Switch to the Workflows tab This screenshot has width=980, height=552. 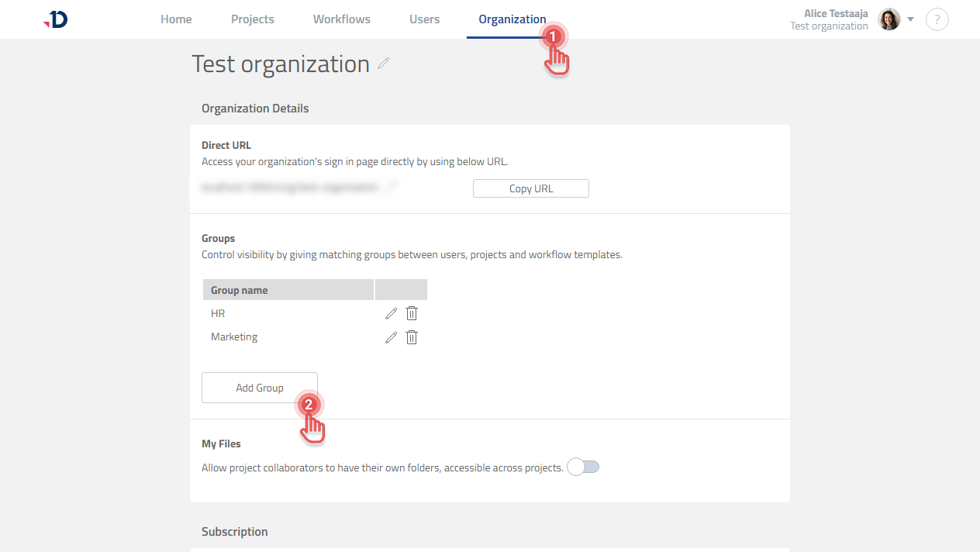341,19
